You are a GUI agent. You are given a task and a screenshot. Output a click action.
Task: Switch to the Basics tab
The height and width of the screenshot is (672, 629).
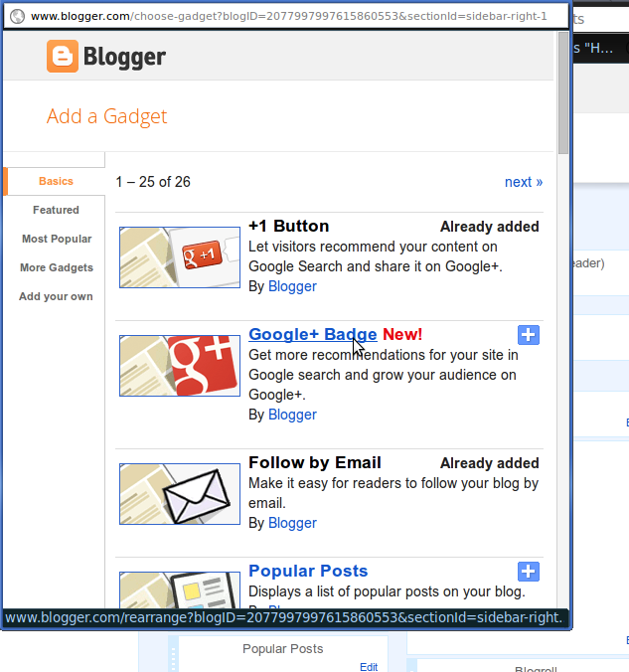pyautogui.click(x=56, y=181)
